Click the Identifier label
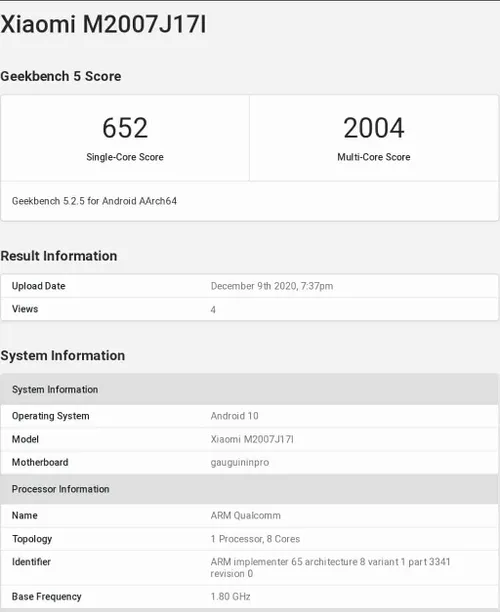 click(x=31, y=562)
